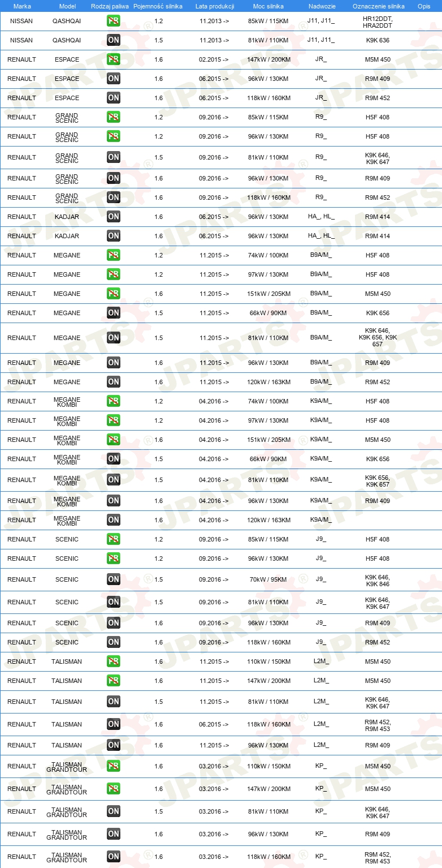The height and width of the screenshot is (868, 442).
Task: Select the HR12DDT, HRA2DDT engine code cell
Action: 378,22
